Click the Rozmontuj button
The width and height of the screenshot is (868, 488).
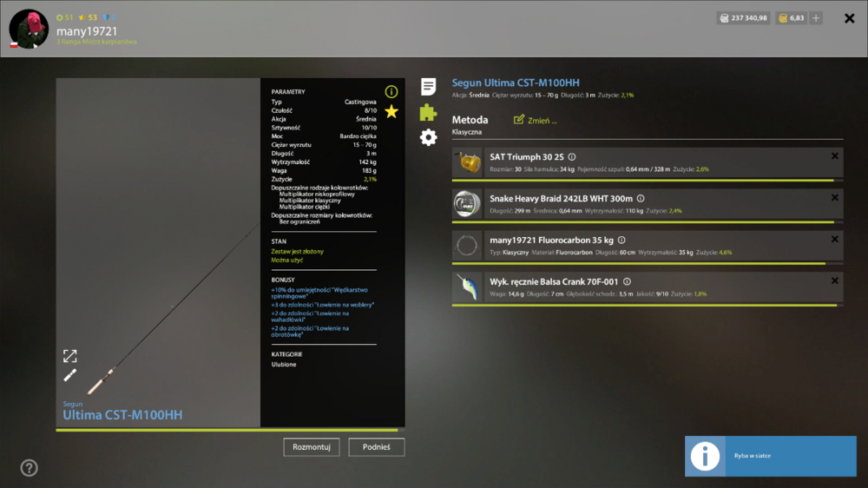[312, 447]
